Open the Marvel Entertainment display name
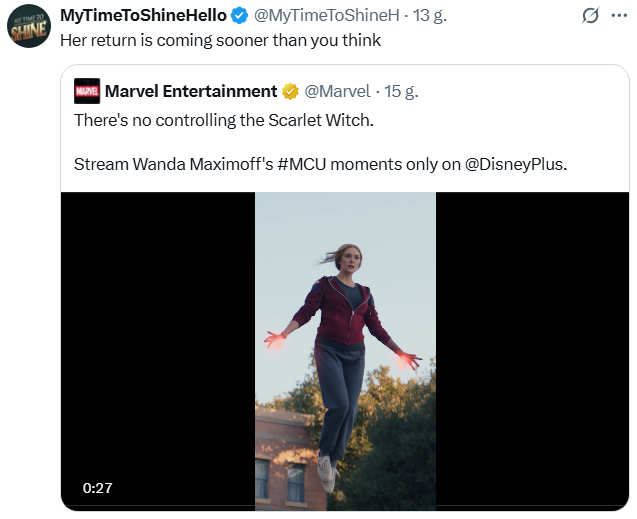This screenshot has height=519, width=637. click(190, 92)
